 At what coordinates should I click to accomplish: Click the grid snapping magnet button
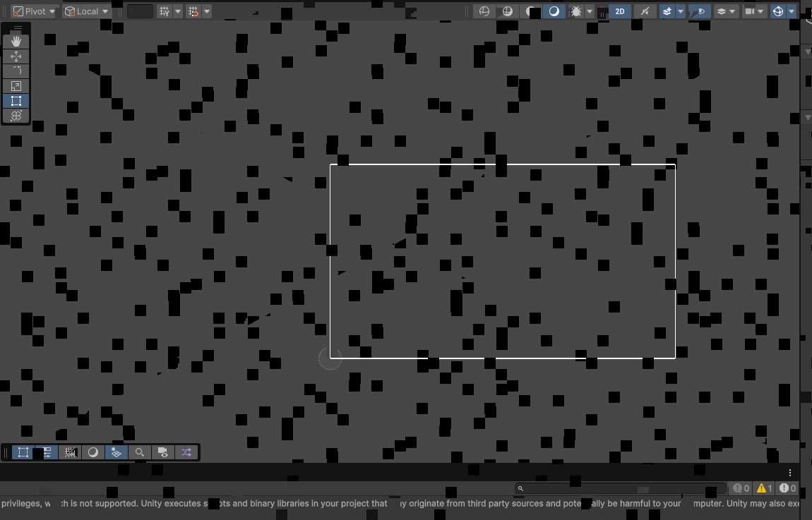tap(193, 11)
